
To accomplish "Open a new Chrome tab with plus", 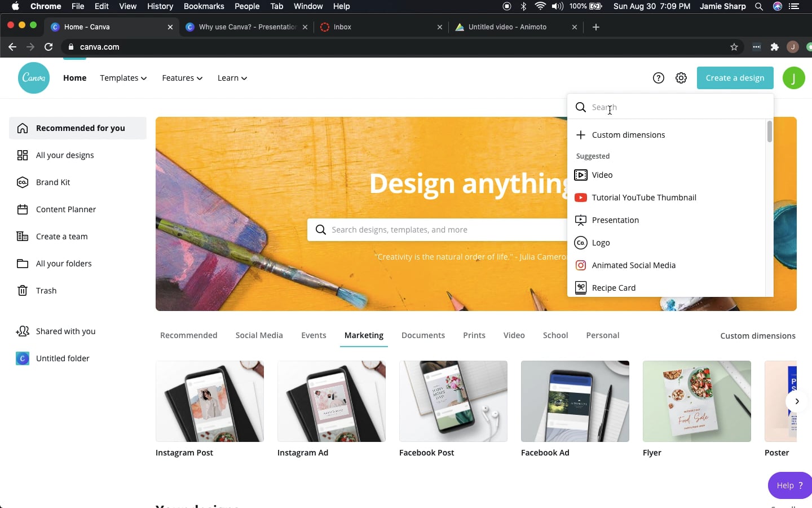I will [x=596, y=27].
